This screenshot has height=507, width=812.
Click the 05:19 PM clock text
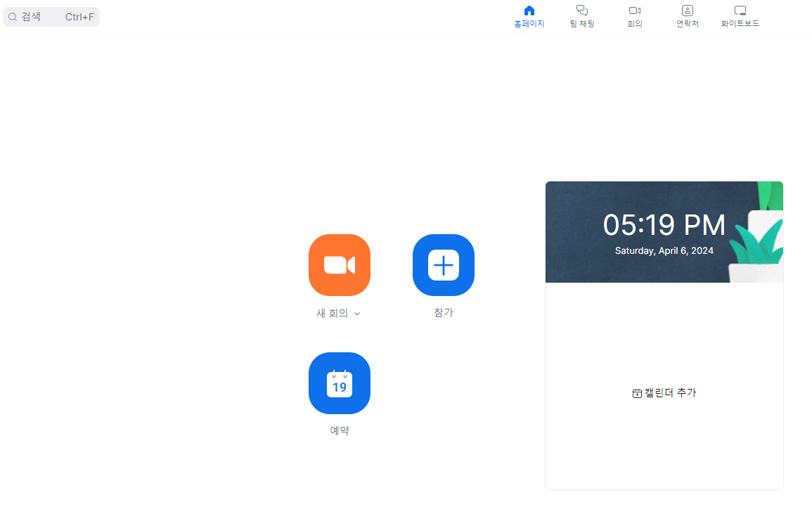(x=664, y=225)
